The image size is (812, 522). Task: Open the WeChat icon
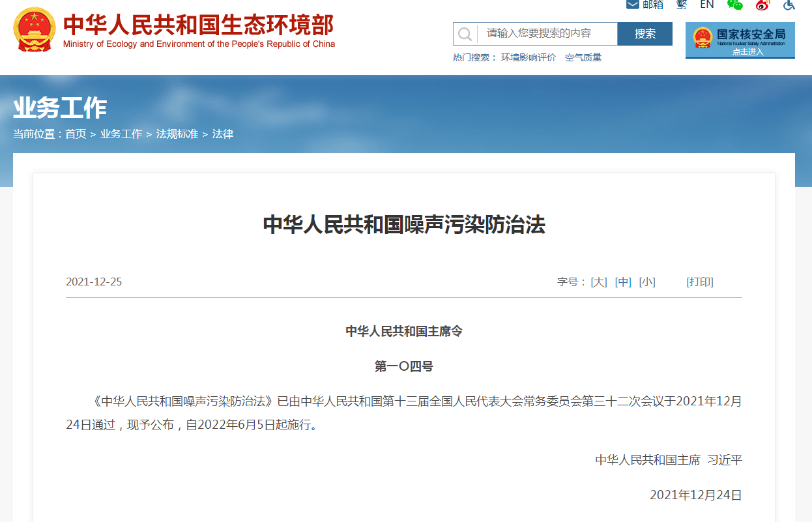pyautogui.click(x=735, y=5)
